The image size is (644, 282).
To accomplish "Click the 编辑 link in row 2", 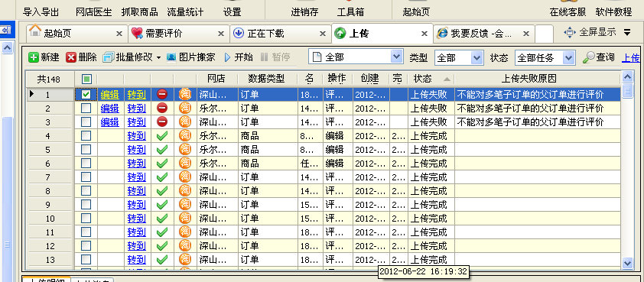I will tap(109, 109).
